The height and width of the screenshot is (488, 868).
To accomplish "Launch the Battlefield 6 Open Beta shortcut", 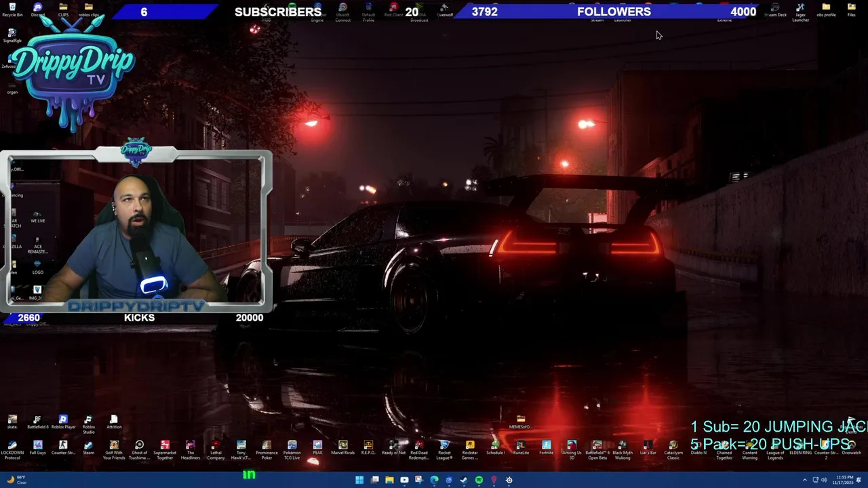I will coord(597,450).
